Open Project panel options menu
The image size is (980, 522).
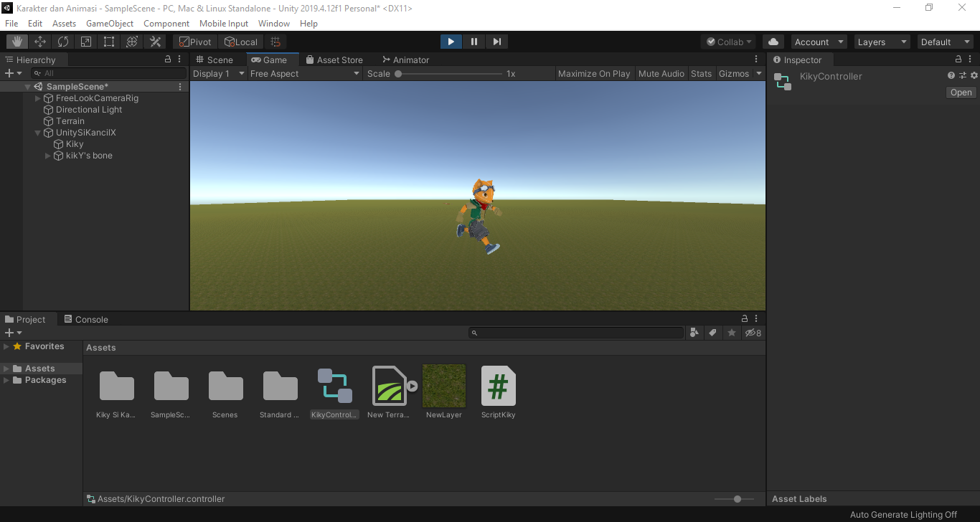[x=756, y=319]
